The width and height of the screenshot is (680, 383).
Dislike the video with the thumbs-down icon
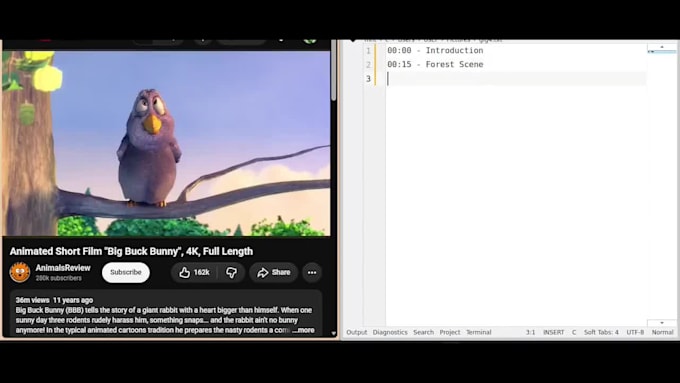[232, 272]
